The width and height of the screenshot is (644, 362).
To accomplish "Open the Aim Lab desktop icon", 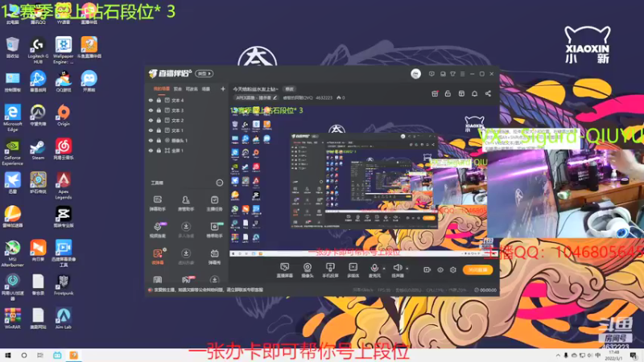I will coord(64,319).
